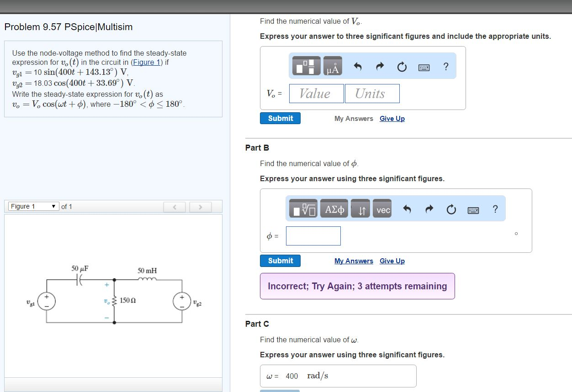Click the redo arrow in Part B toolbar
The width and height of the screenshot is (572, 392).
[x=429, y=209]
